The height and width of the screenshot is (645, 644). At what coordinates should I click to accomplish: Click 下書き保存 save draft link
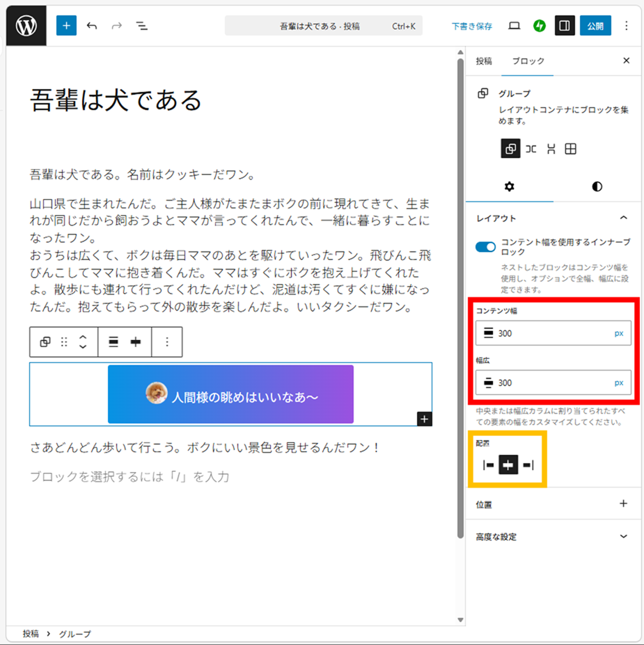(x=471, y=26)
